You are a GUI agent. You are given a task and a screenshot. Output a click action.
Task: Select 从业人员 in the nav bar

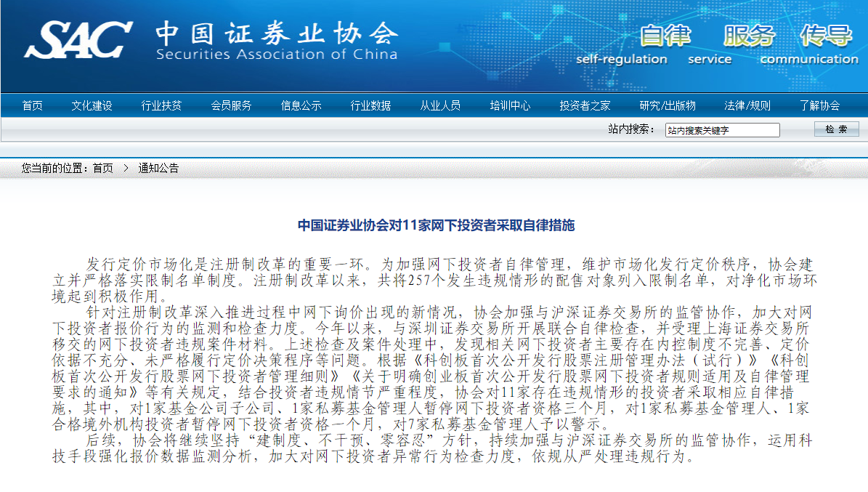[x=440, y=105]
